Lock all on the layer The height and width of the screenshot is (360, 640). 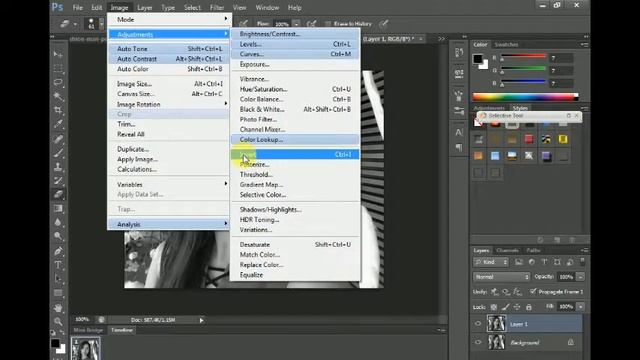529,307
